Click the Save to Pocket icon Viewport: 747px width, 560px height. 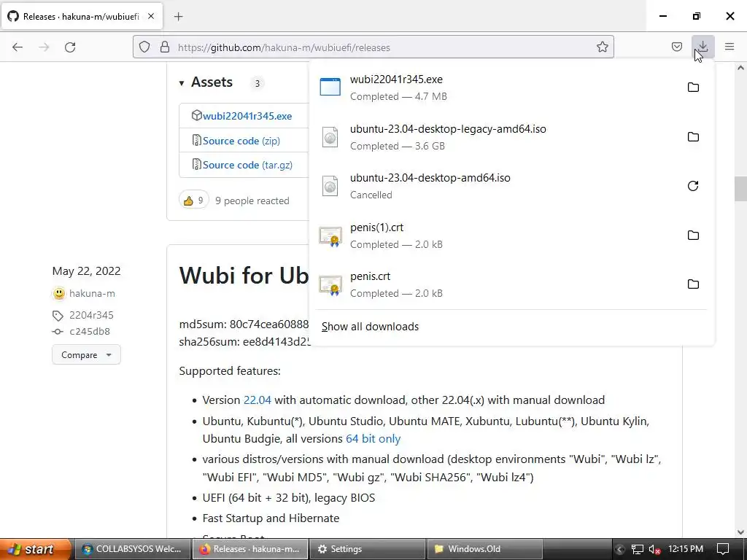pyautogui.click(x=676, y=47)
